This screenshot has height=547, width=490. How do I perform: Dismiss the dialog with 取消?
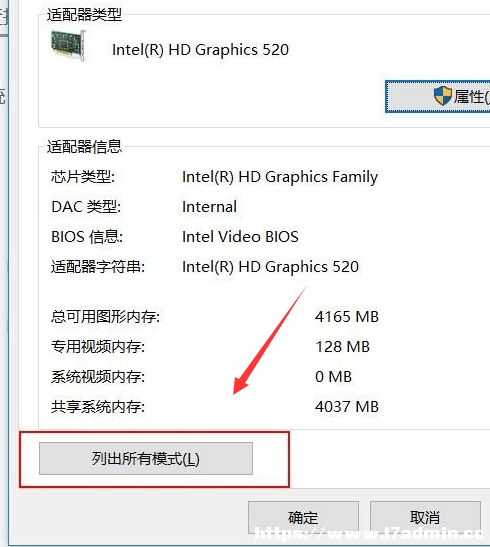tap(425, 517)
